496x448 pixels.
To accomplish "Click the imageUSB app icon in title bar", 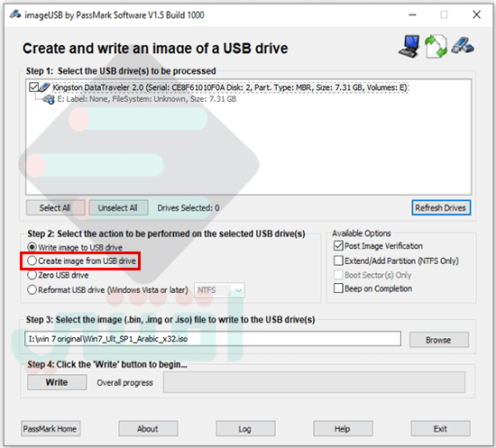I will (14, 14).
